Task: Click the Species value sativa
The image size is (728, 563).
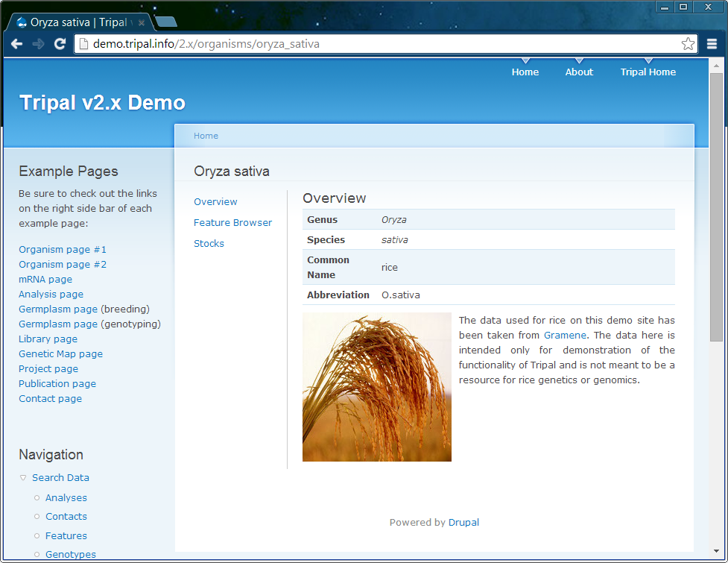Action: pyautogui.click(x=395, y=239)
